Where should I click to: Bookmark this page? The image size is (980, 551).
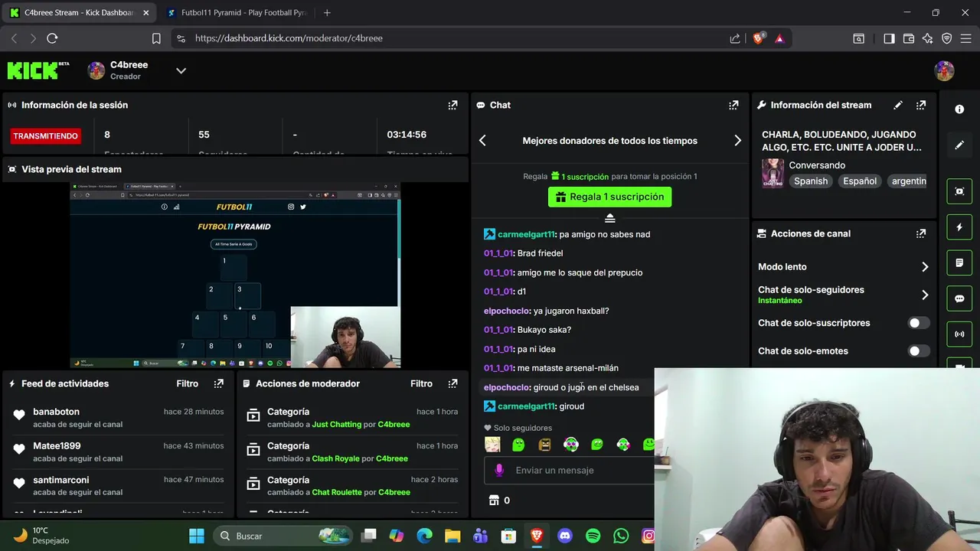coord(156,38)
